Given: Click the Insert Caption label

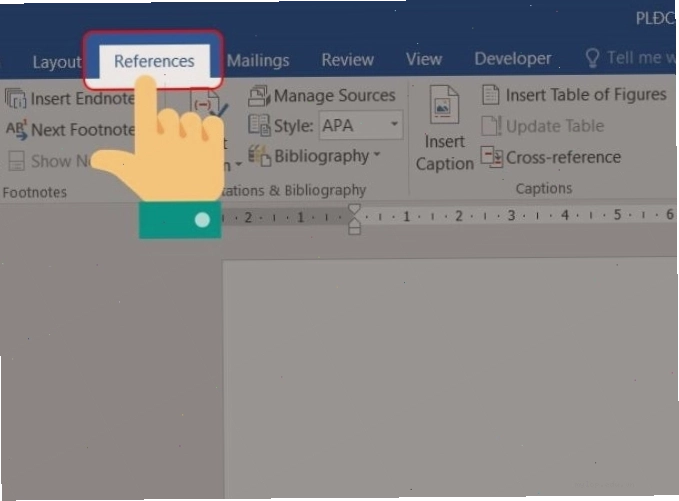Looking at the screenshot, I should click(x=445, y=152).
